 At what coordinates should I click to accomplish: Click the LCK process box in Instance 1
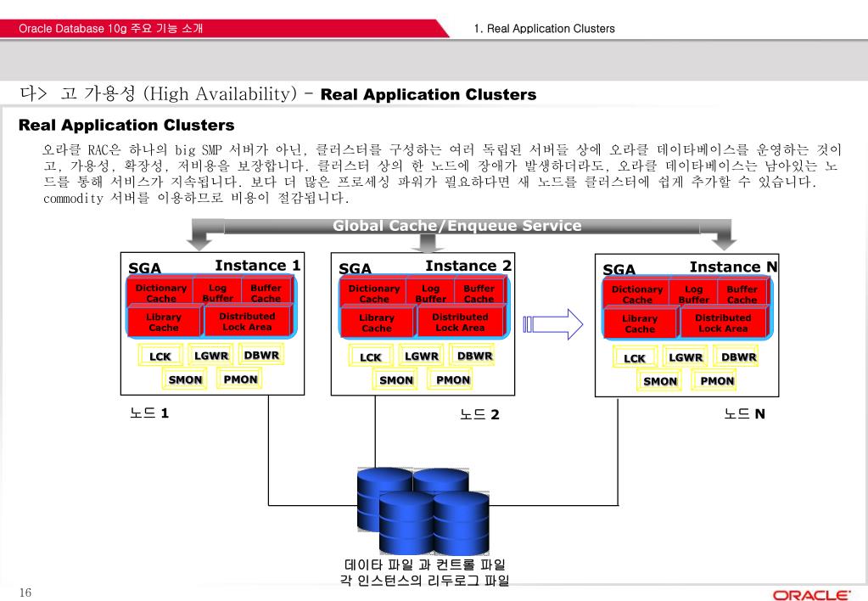pyautogui.click(x=160, y=357)
